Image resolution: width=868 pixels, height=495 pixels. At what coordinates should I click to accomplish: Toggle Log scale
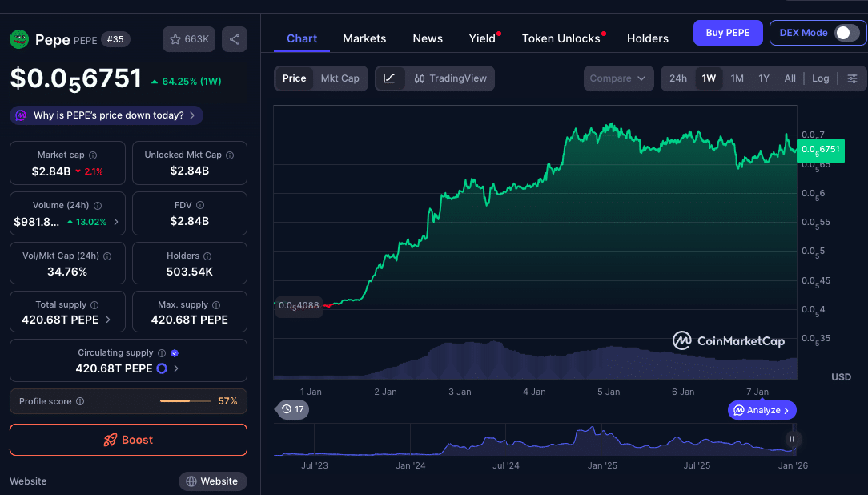(x=821, y=78)
